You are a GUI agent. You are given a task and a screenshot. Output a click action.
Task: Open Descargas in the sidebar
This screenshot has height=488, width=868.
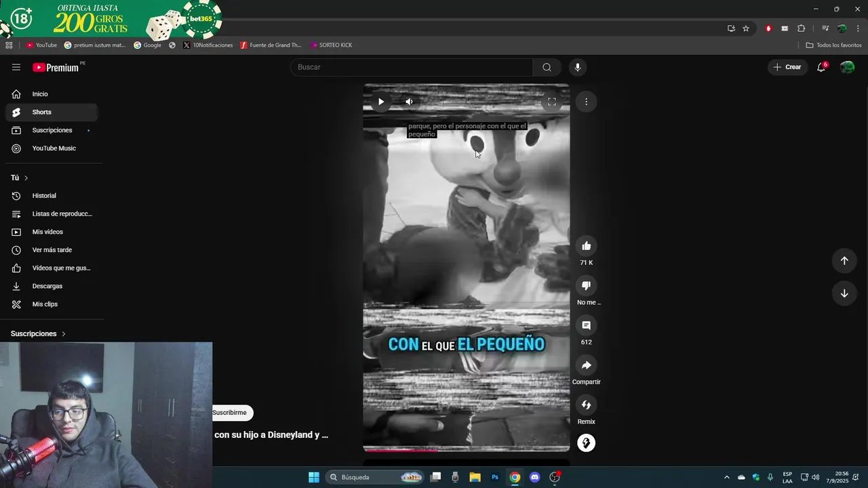[52, 286]
